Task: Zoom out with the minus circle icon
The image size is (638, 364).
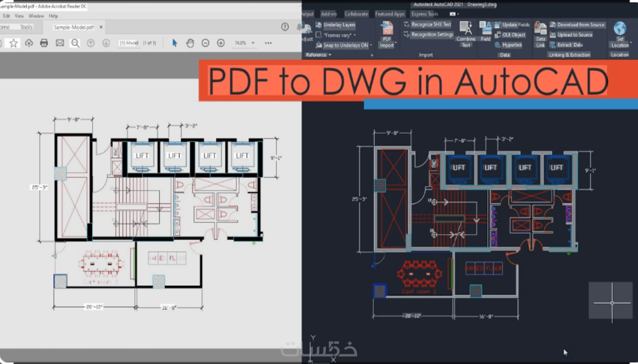Action: [x=205, y=43]
